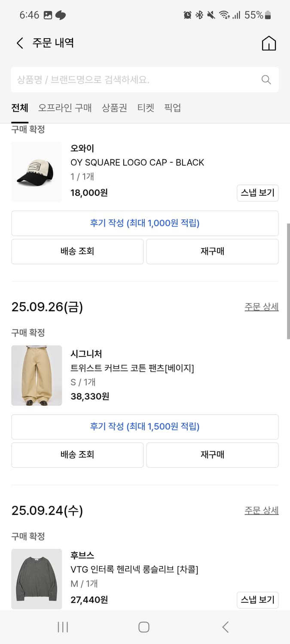Navigate back using the back arrow
The height and width of the screenshot is (644, 290).
(x=19, y=43)
